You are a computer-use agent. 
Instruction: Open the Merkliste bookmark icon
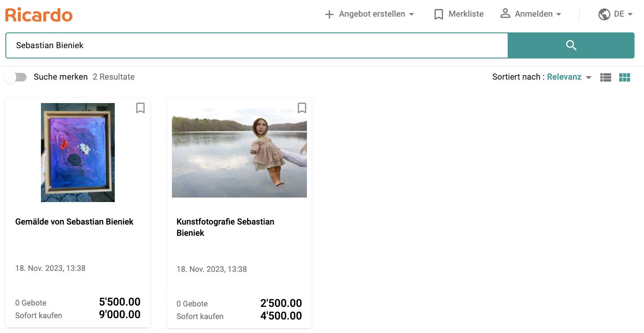(x=438, y=14)
